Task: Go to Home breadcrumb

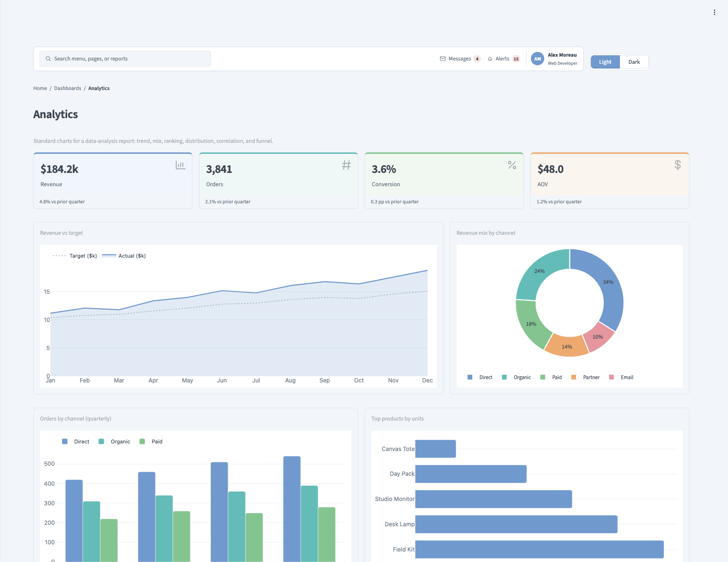Action: 40,89
